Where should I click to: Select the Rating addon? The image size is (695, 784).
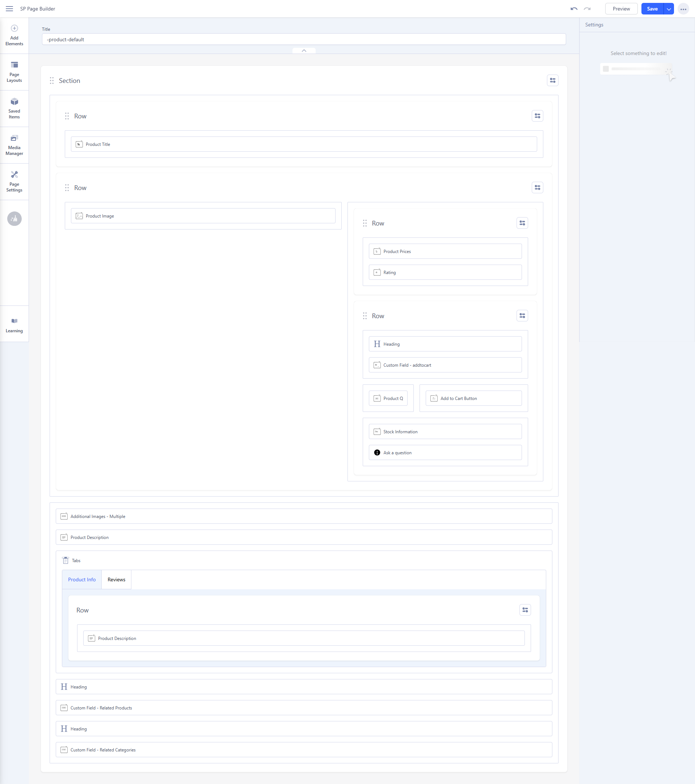click(x=445, y=272)
